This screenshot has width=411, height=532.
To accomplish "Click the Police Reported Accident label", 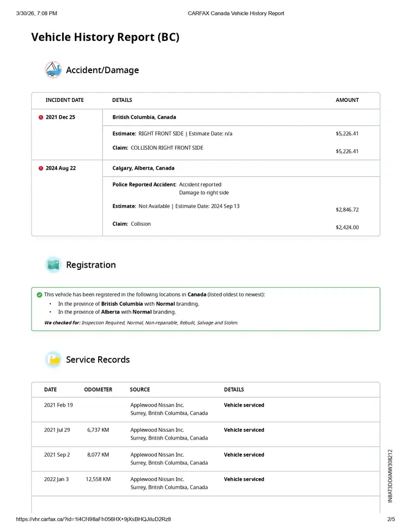I will 144,185.
